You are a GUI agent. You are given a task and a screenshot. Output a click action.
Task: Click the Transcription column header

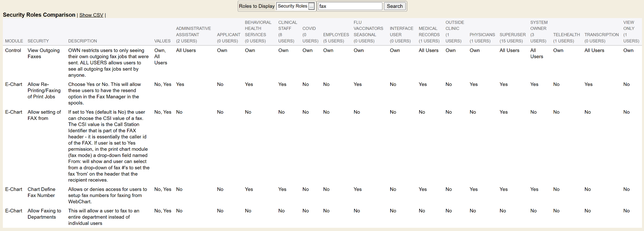[x=601, y=38]
